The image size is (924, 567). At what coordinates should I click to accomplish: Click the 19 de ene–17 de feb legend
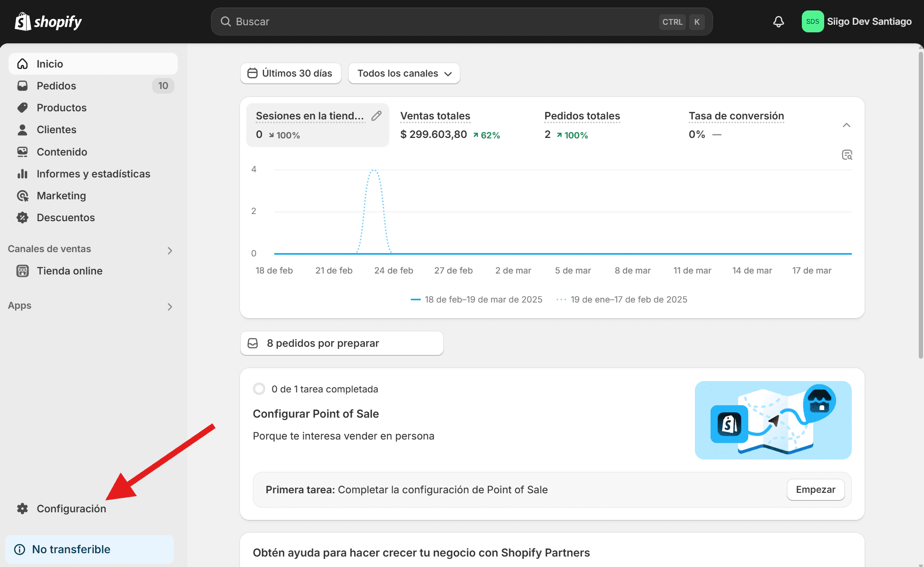pos(622,299)
